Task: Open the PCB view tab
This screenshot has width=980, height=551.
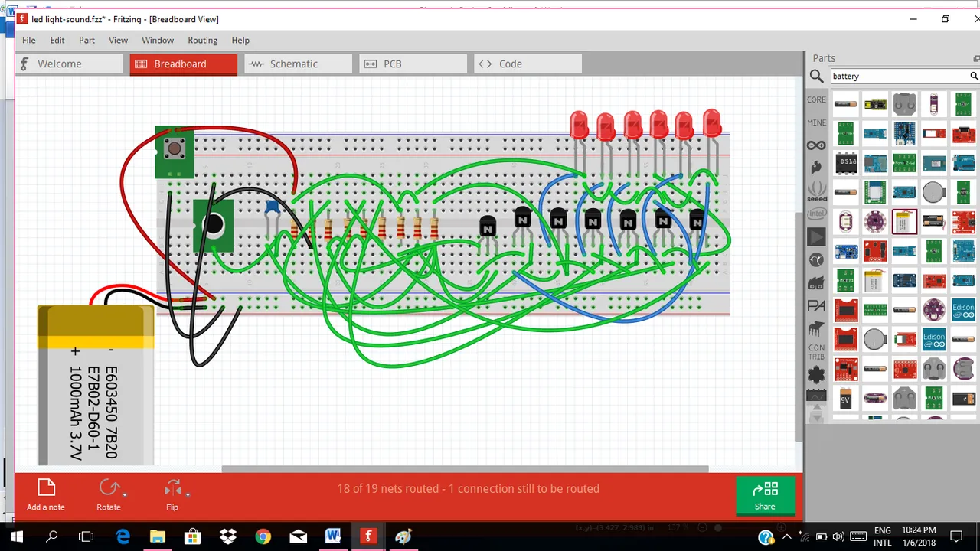Action: coord(413,64)
